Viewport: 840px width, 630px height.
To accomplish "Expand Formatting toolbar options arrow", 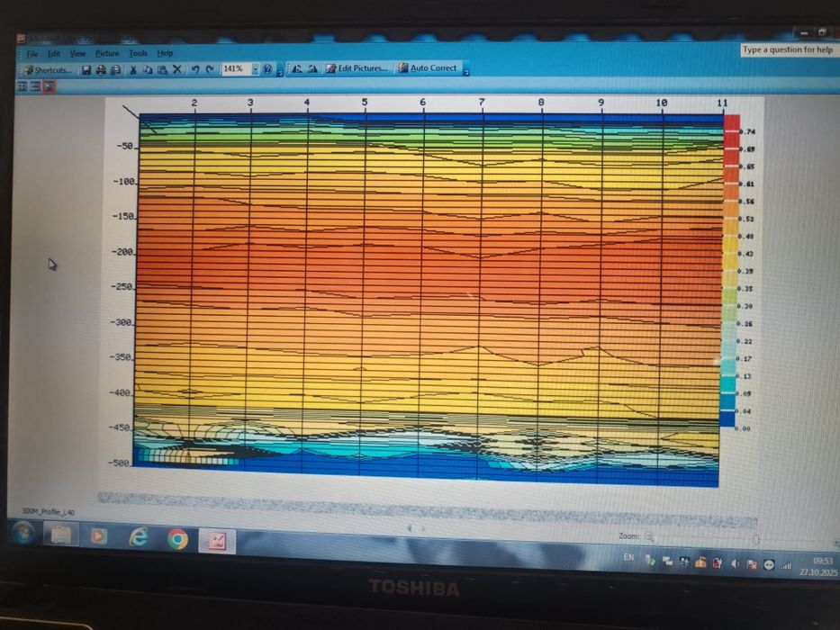I will [466, 71].
